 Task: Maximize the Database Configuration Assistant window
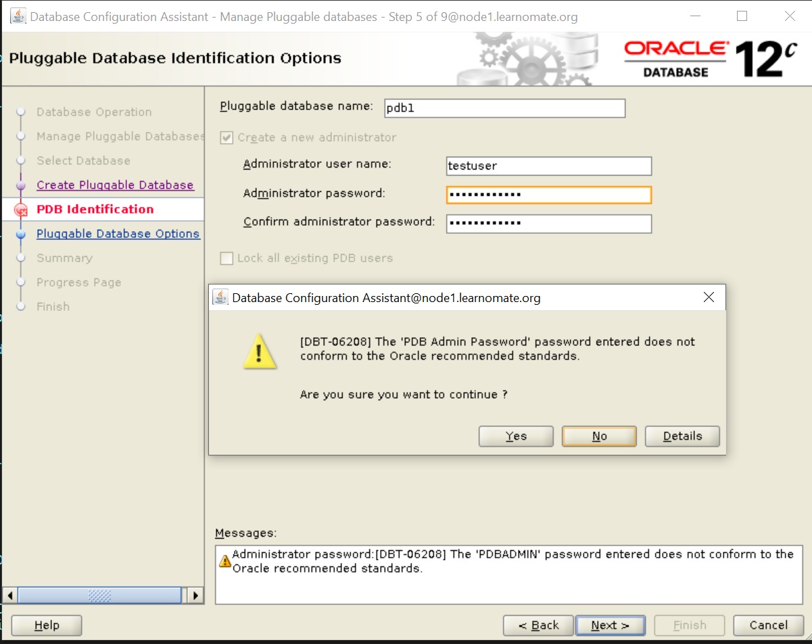click(x=742, y=16)
